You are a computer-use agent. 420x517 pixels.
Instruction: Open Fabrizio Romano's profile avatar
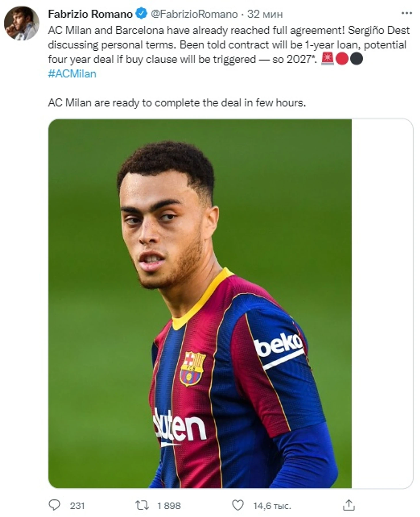22,23
